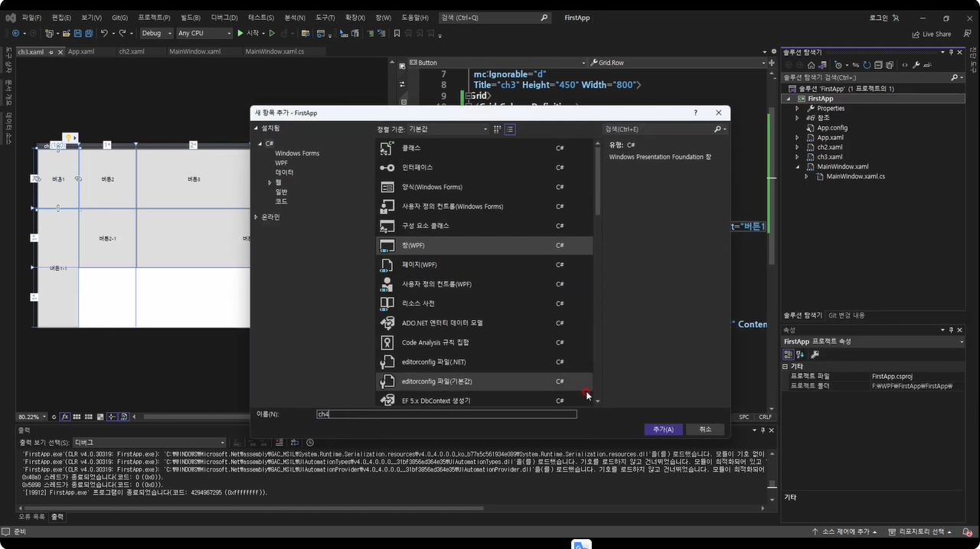
Task: Pick the 인터페이스 template icon
Action: click(x=387, y=168)
